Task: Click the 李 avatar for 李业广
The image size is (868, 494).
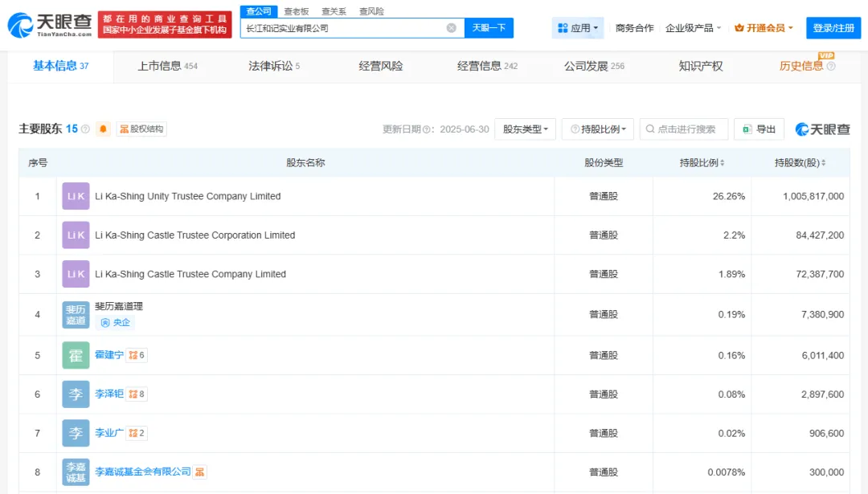Action: click(x=76, y=433)
